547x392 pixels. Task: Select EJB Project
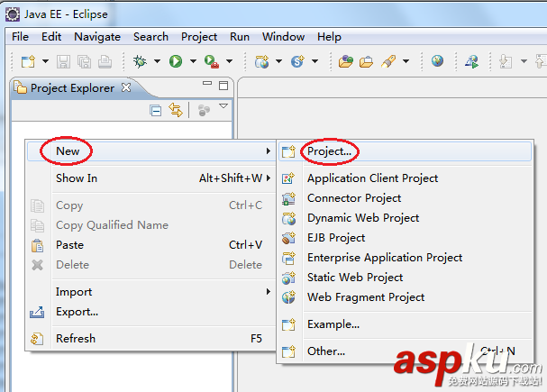pos(405,238)
